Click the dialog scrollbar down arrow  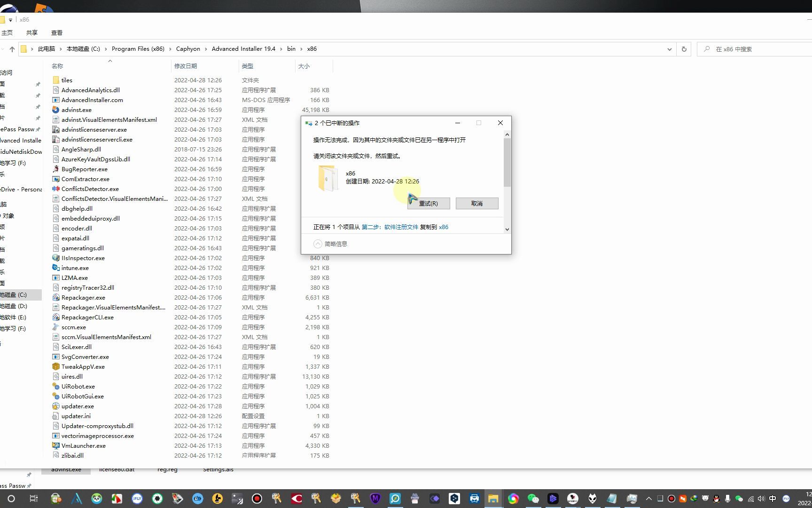(507, 229)
